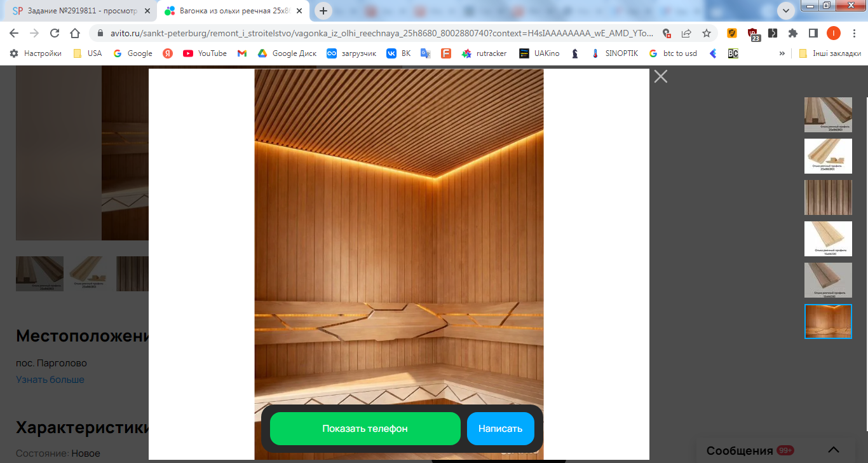Follow the Узнать больше link
The width and height of the screenshot is (868, 463).
[50, 380]
